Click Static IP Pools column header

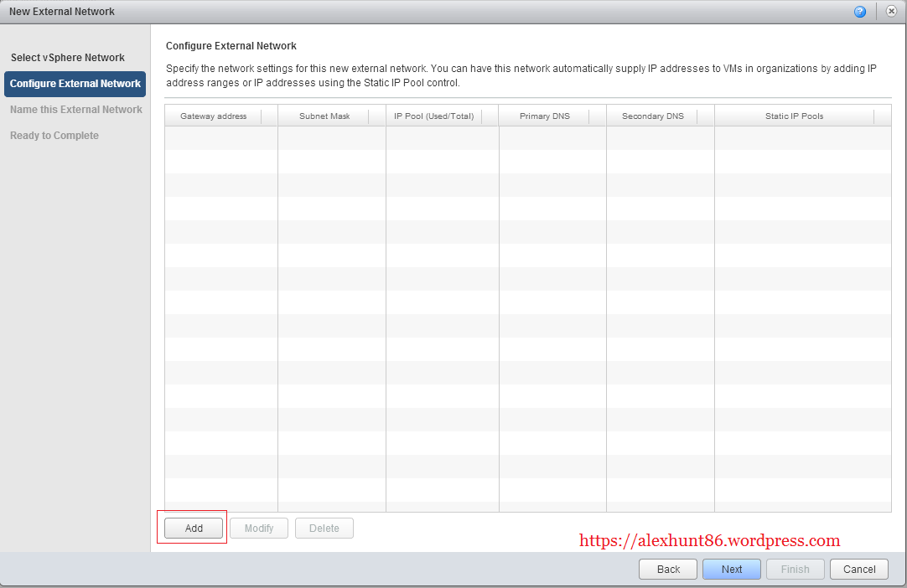click(x=794, y=116)
